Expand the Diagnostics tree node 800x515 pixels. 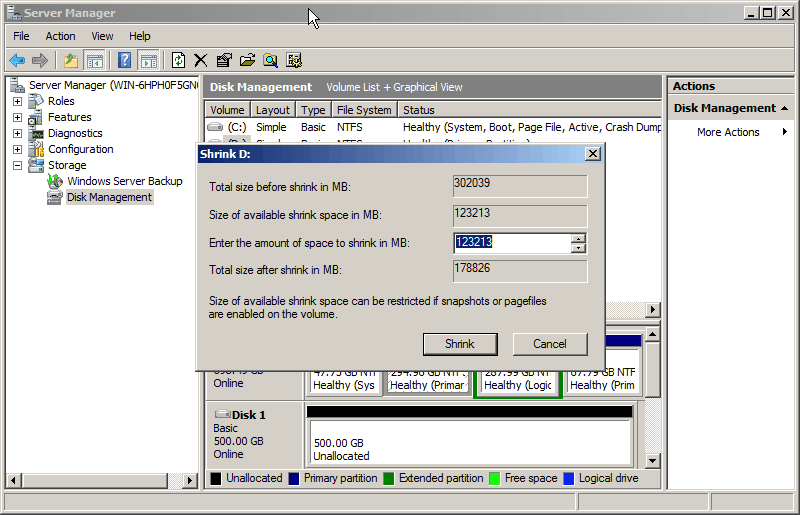click(x=17, y=133)
